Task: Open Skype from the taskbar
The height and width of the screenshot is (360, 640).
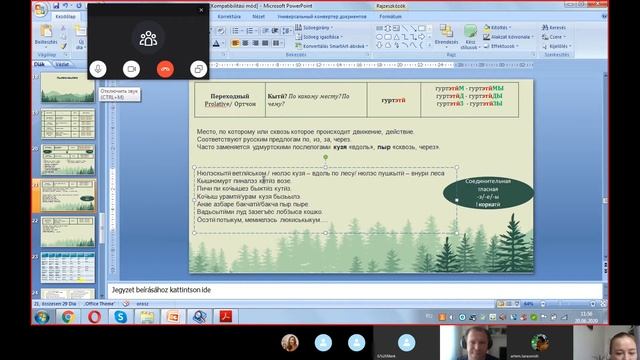Action: click(120, 317)
